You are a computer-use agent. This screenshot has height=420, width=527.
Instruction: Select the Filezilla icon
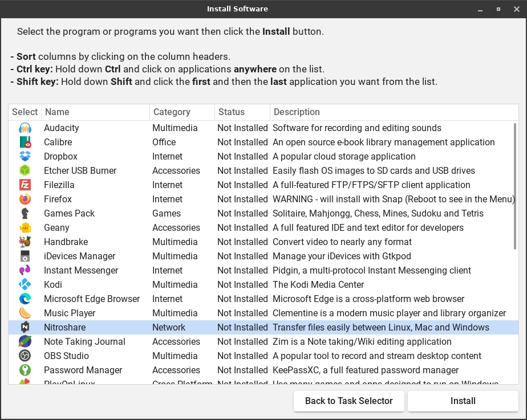(25, 185)
